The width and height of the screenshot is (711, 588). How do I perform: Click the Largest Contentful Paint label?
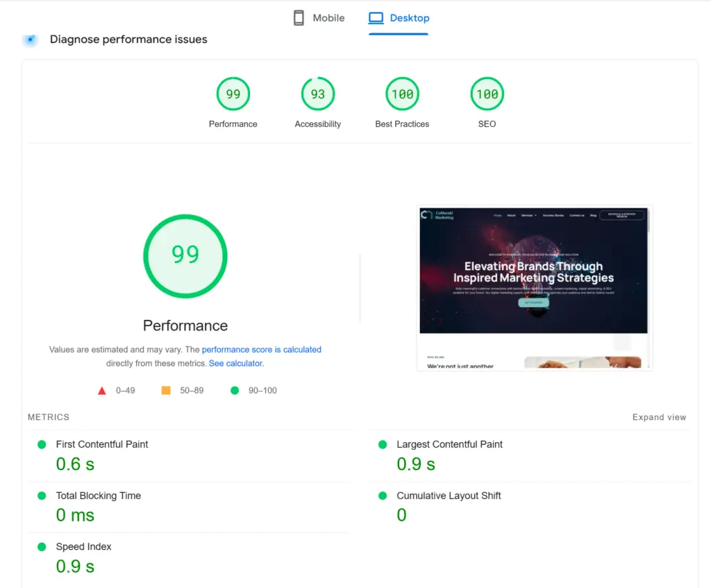coord(449,444)
